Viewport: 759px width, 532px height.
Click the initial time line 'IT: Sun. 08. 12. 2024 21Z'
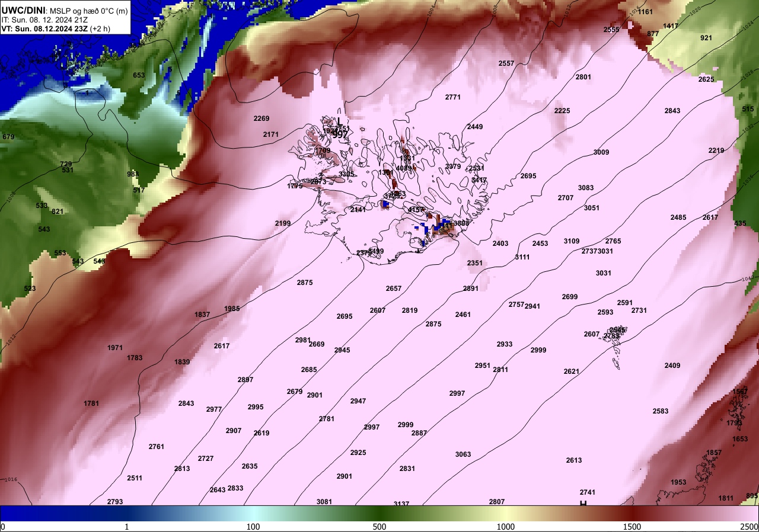click(45, 20)
